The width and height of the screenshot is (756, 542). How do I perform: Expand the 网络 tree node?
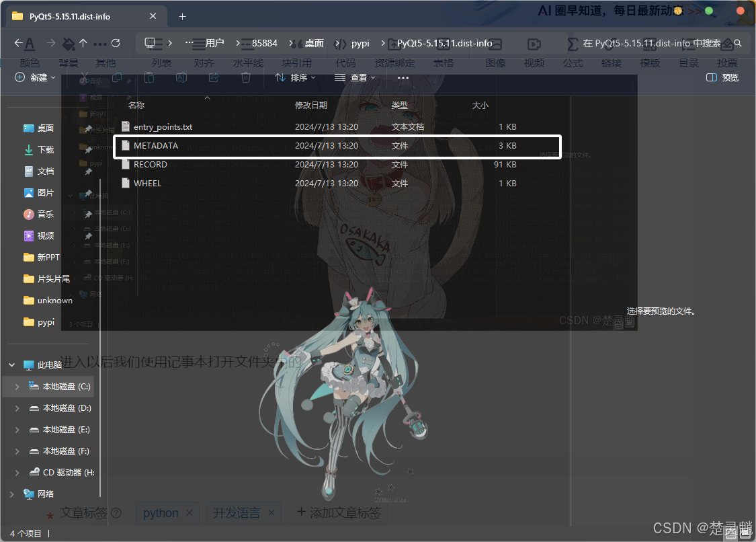point(11,494)
